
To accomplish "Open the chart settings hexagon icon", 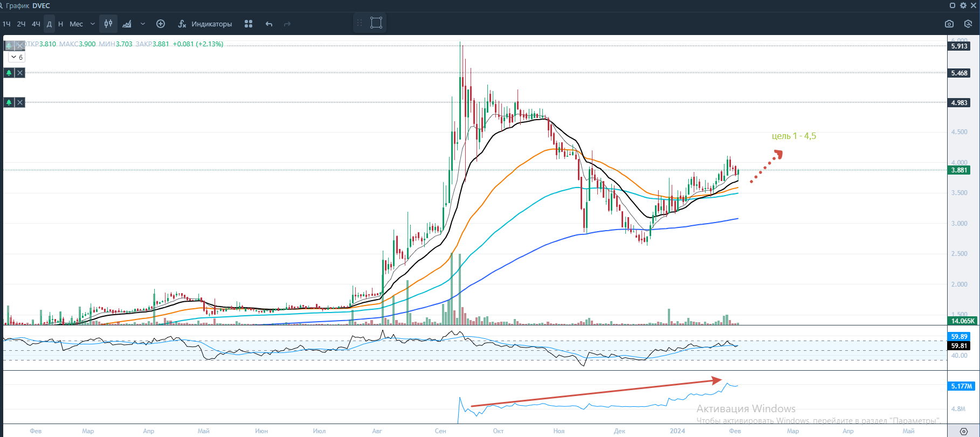I will [x=968, y=24].
